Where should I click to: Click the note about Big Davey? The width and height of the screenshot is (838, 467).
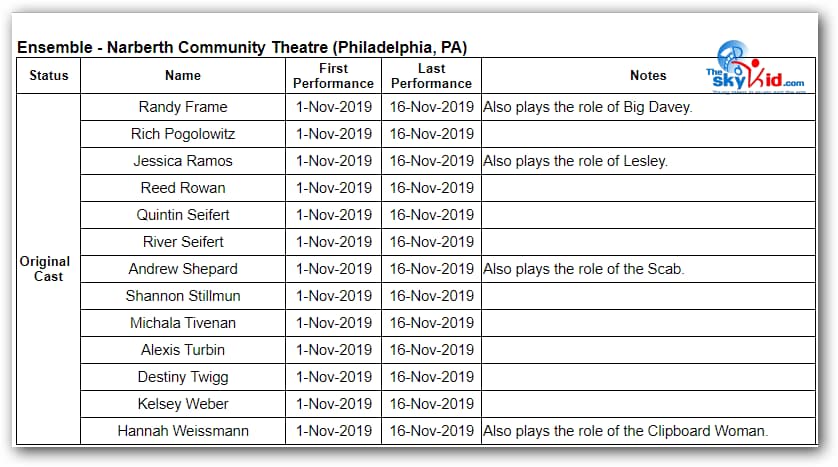tap(587, 107)
